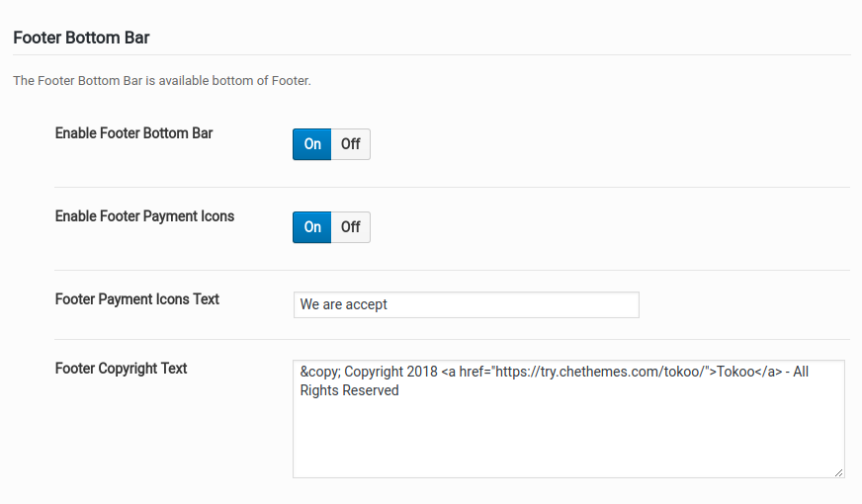This screenshot has width=862, height=504.
Task: Disable Footer Payment Icons with Off
Action: [351, 227]
